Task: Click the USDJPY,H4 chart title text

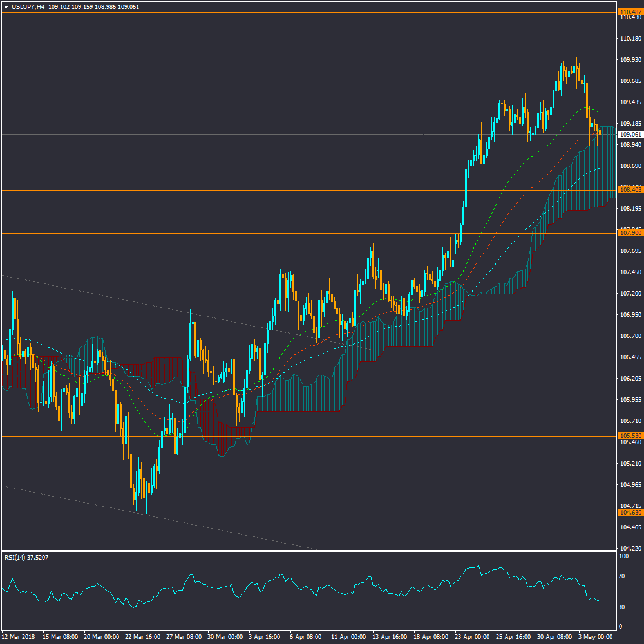Action: (28, 7)
